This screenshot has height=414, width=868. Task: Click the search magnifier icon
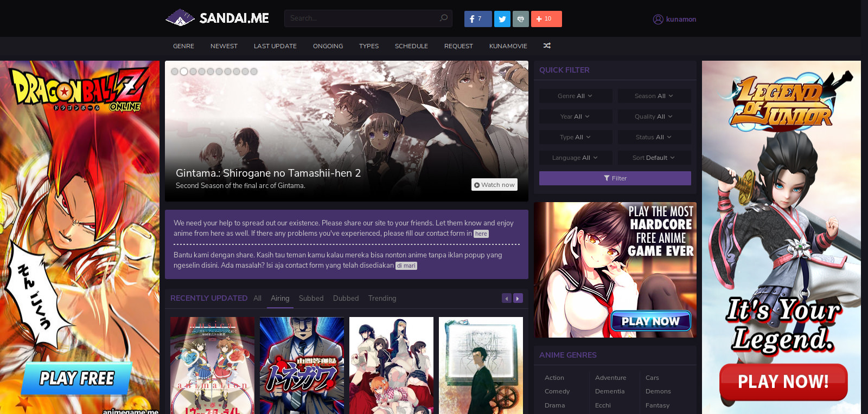pyautogui.click(x=443, y=18)
